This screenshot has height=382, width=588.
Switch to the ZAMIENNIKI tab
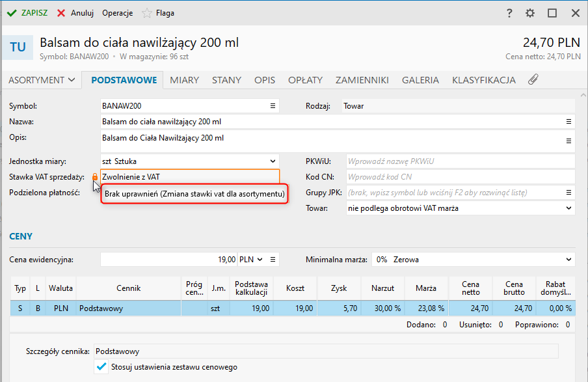[362, 80]
